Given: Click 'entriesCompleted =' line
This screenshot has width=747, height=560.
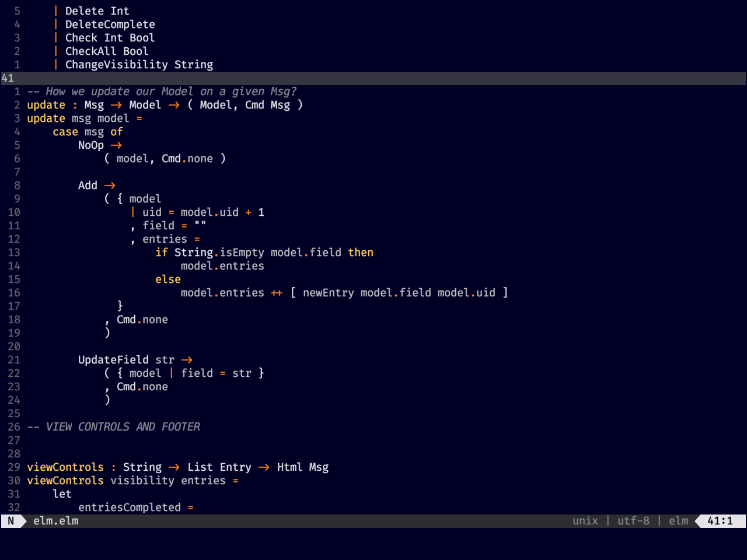Looking at the screenshot, I should (136, 508).
